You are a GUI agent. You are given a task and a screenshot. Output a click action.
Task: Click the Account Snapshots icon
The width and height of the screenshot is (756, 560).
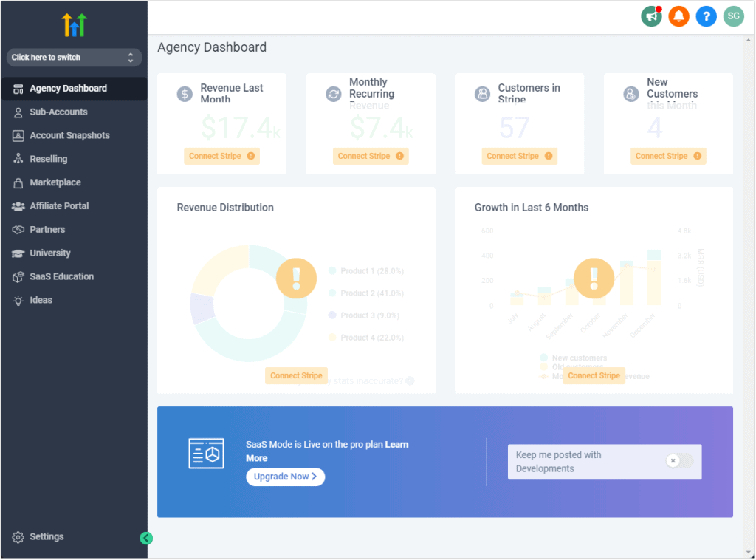point(18,136)
